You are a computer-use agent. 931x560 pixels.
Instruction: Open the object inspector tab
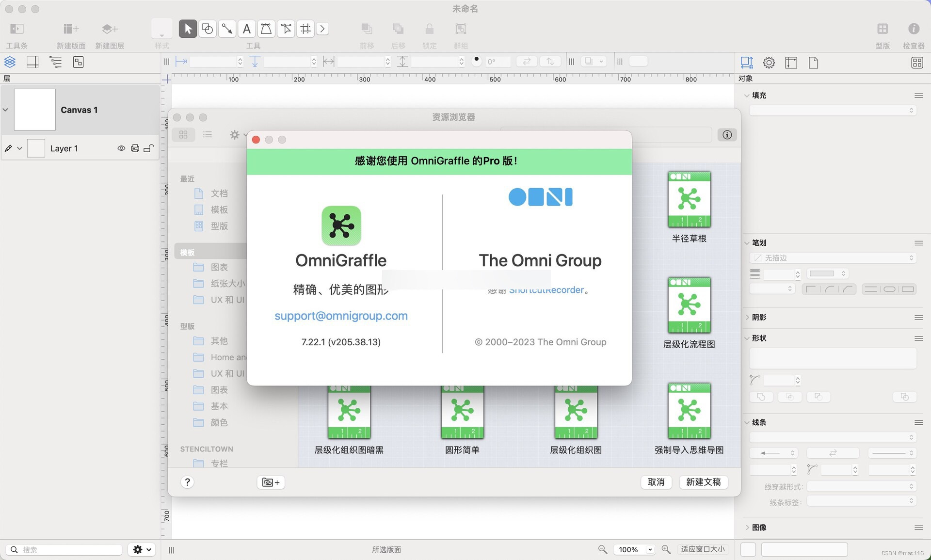click(x=747, y=63)
